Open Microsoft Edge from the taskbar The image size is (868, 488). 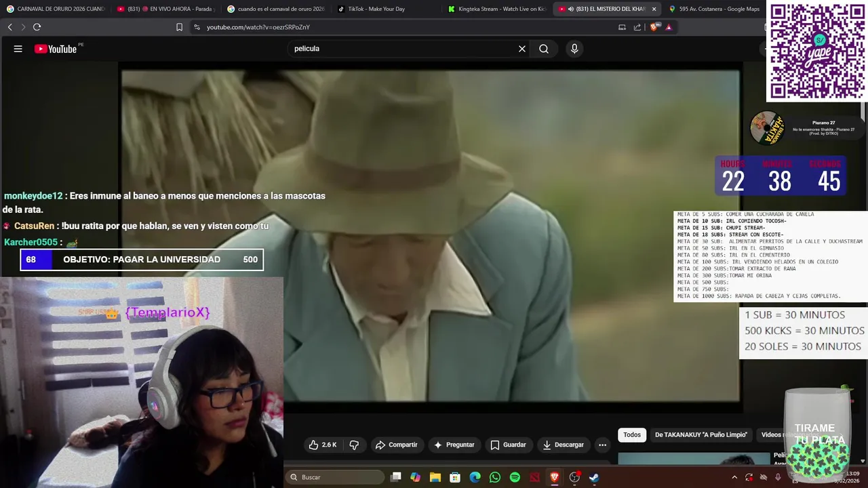(475, 477)
